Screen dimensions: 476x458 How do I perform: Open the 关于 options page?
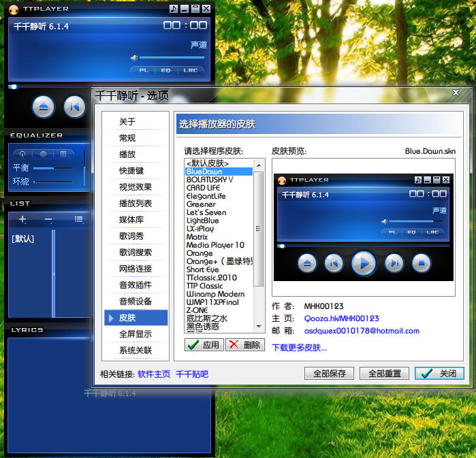tap(136, 122)
